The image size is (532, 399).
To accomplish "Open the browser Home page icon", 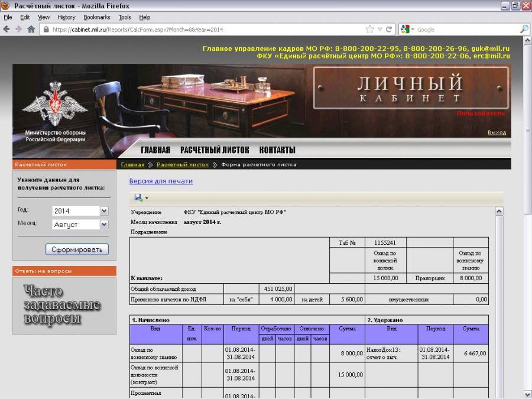I will [x=31, y=30].
